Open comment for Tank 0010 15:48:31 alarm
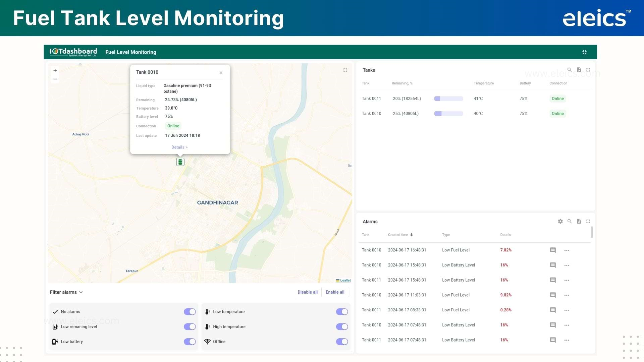Image resolution: width=644 pixels, height=362 pixels. [x=553, y=265]
